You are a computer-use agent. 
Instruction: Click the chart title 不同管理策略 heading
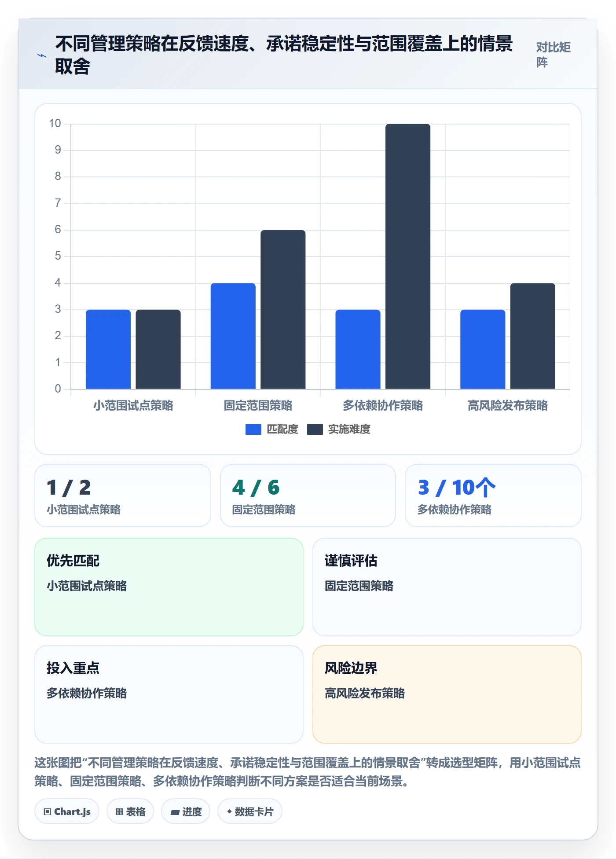[284, 55]
